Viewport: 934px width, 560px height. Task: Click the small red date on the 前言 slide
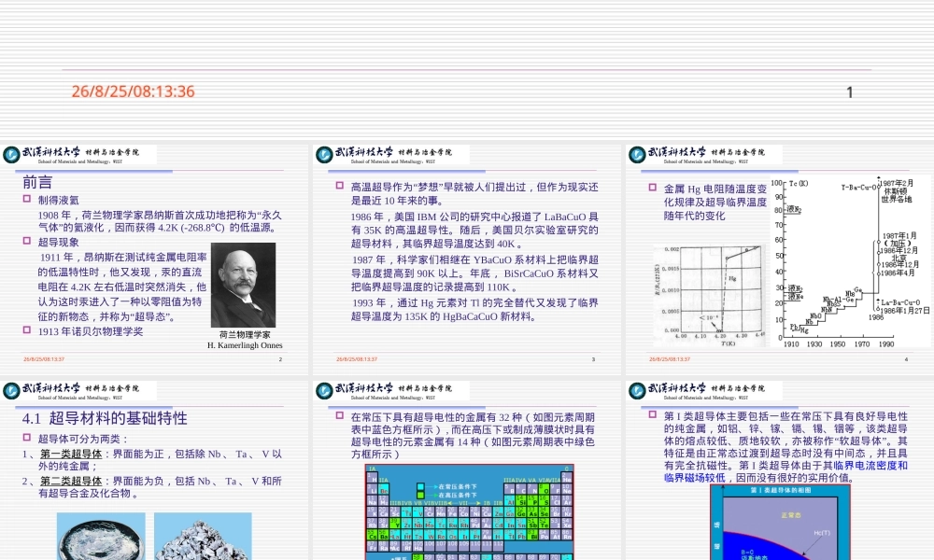[x=44, y=359]
